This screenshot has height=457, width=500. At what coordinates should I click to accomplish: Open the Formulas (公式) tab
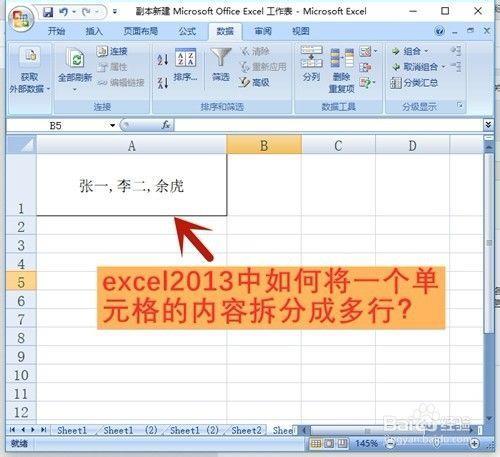[x=187, y=31]
